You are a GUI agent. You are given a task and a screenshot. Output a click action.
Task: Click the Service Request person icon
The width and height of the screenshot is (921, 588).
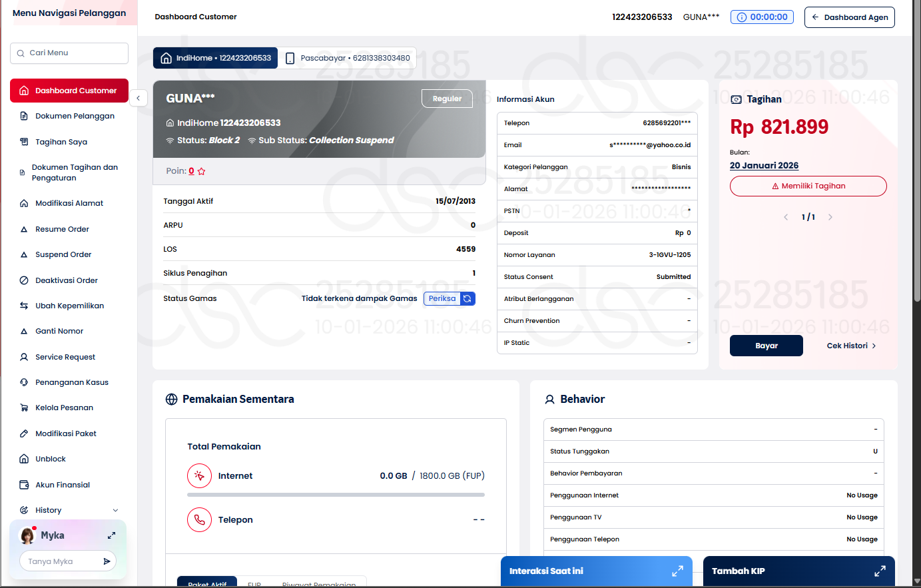[x=24, y=357]
